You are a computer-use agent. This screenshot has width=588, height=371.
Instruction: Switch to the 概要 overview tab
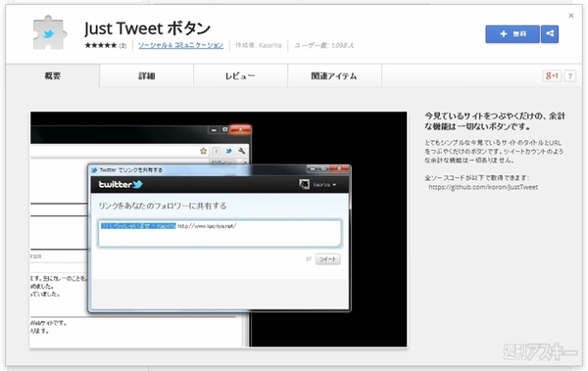[x=53, y=76]
